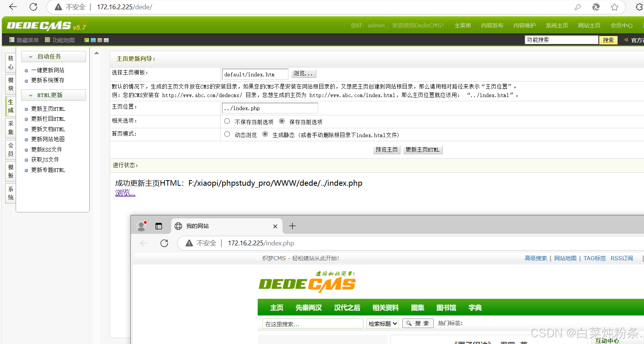Viewport: 644px width, 344px height.
Task: Open 更新栏目HTML in sidebar
Action: [48, 119]
